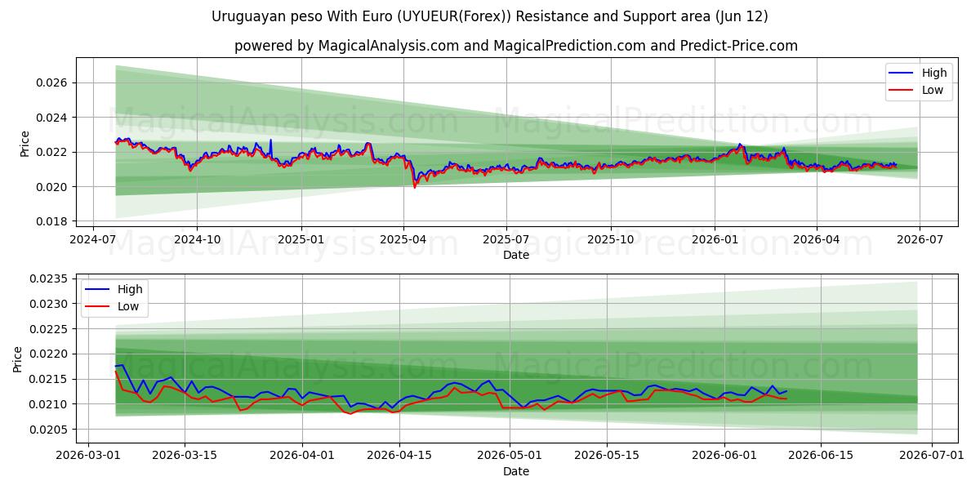Screen dimensions: 980x490
Task: Click the '2024-07' tick label
Action: pos(92,239)
